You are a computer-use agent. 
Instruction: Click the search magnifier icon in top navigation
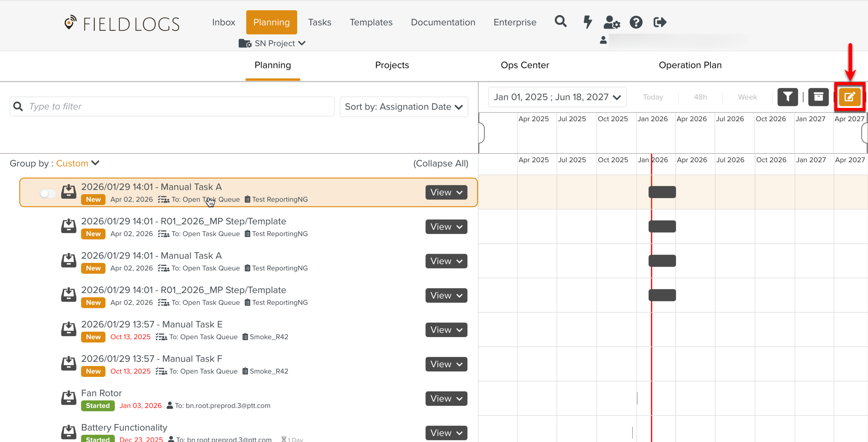click(x=560, y=22)
